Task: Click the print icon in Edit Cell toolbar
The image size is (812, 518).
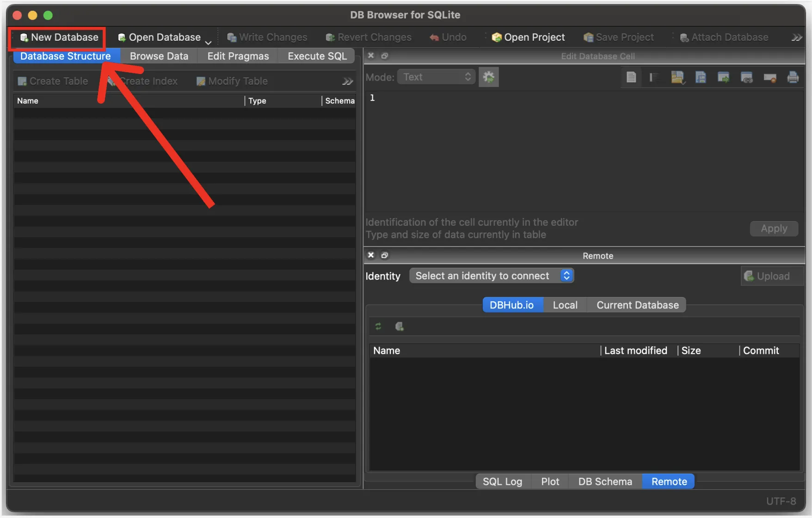Action: [x=793, y=77]
